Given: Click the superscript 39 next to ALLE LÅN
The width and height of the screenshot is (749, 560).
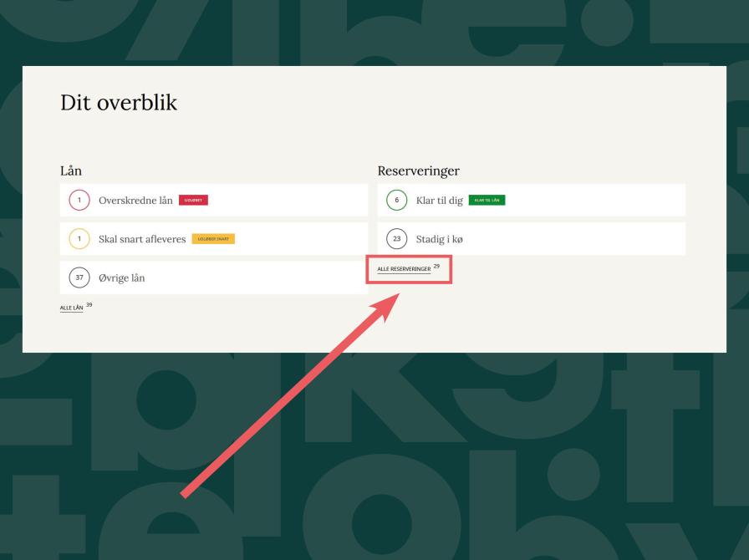Looking at the screenshot, I should [89, 305].
